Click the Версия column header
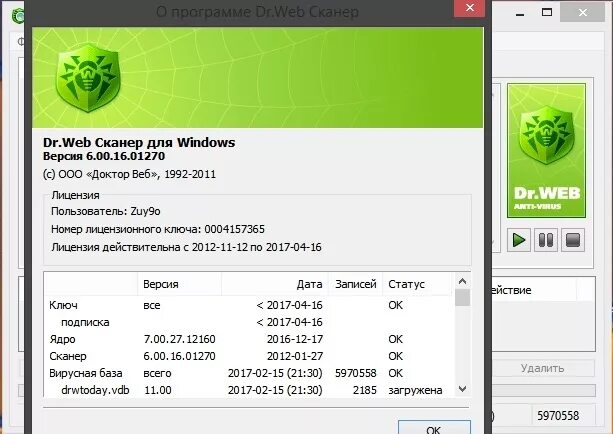 point(179,284)
